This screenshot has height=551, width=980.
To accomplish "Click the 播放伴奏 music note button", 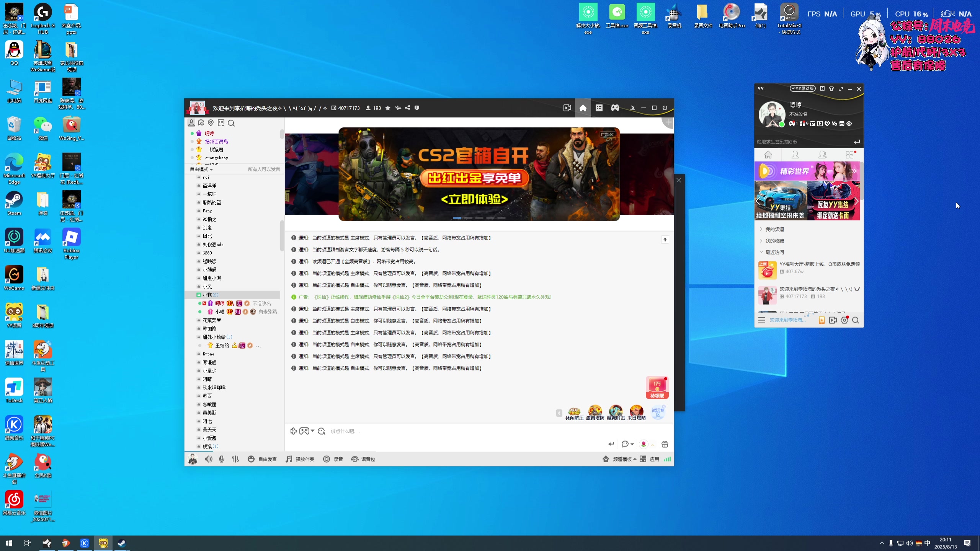I will click(x=300, y=459).
